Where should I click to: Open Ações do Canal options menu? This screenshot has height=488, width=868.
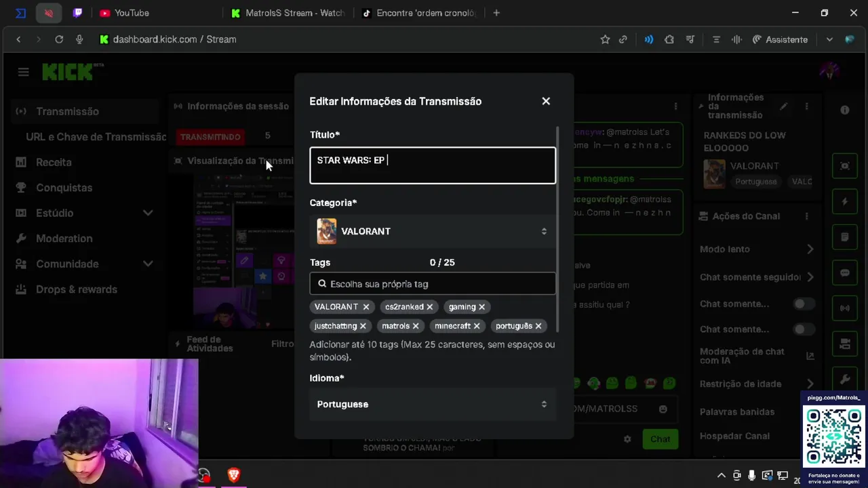[x=806, y=216]
